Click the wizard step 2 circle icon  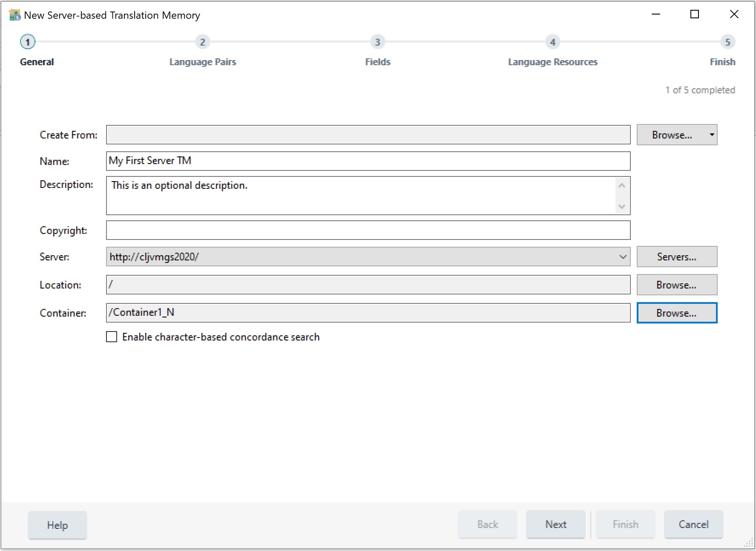(202, 42)
